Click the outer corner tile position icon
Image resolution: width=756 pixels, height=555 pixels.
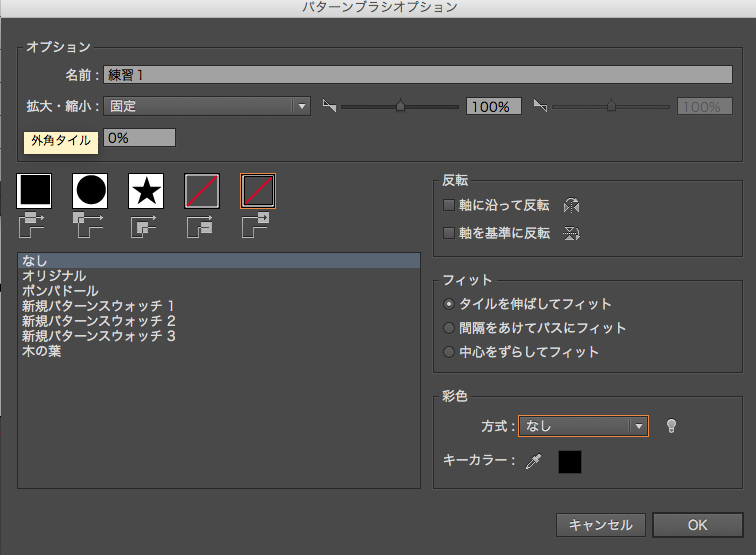(88, 225)
